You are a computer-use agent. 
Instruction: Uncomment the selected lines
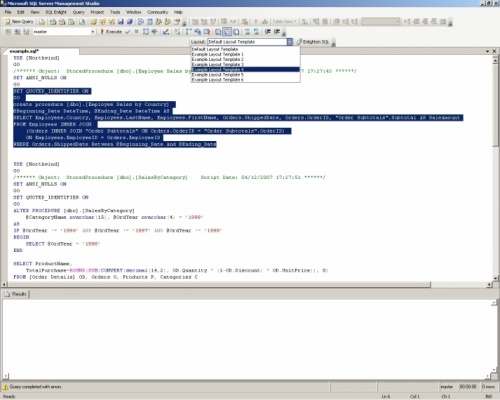[256, 32]
